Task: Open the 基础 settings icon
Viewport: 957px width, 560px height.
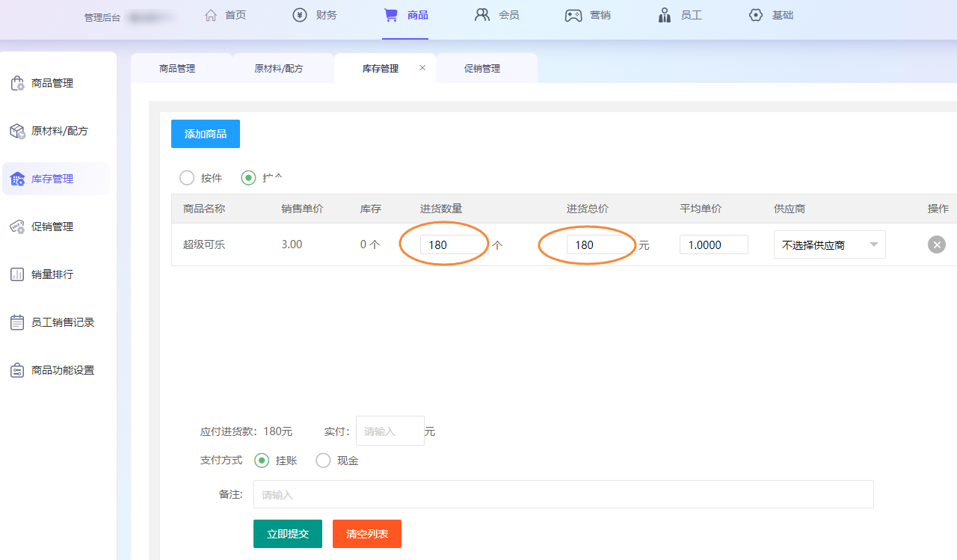Action: 756,15
